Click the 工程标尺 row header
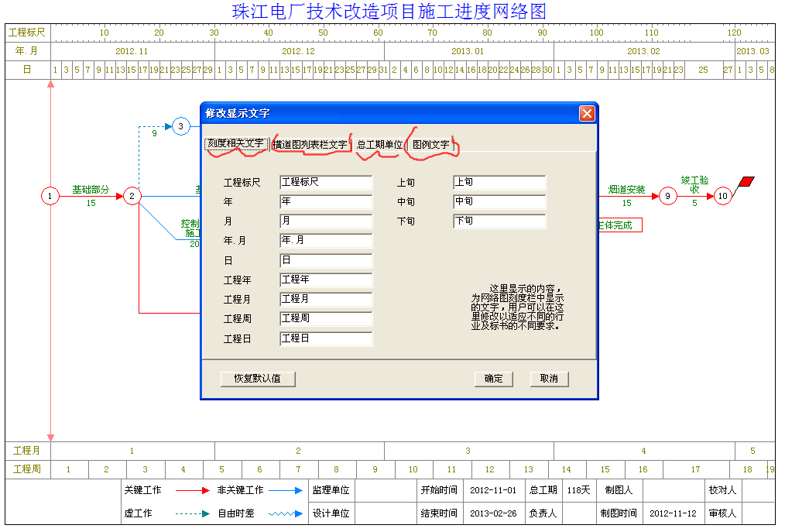Image resolution: width=785 pixels, height=532 pixels. pyautogui.click(x=27, y=33)
